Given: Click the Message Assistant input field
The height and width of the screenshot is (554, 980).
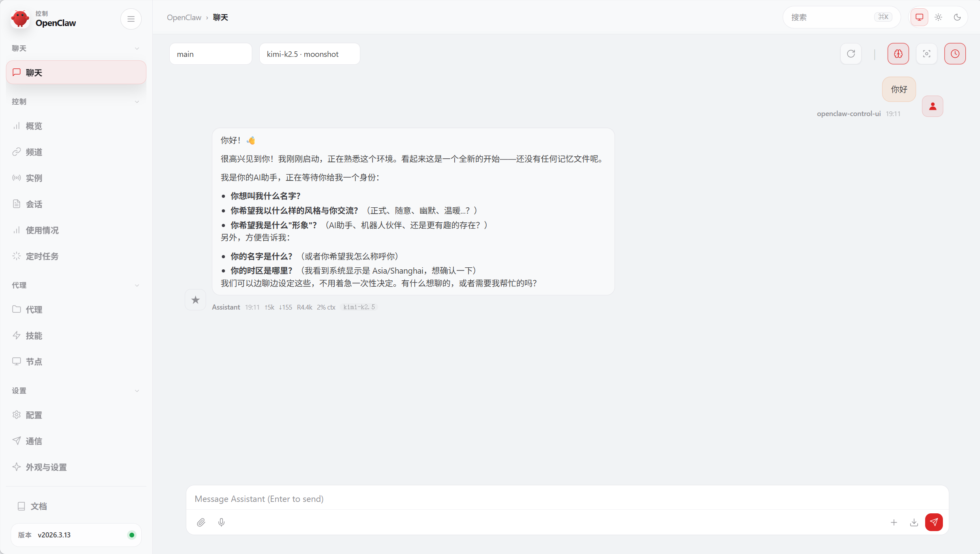Looking at the screenshot, I should (x=567, y=499).
